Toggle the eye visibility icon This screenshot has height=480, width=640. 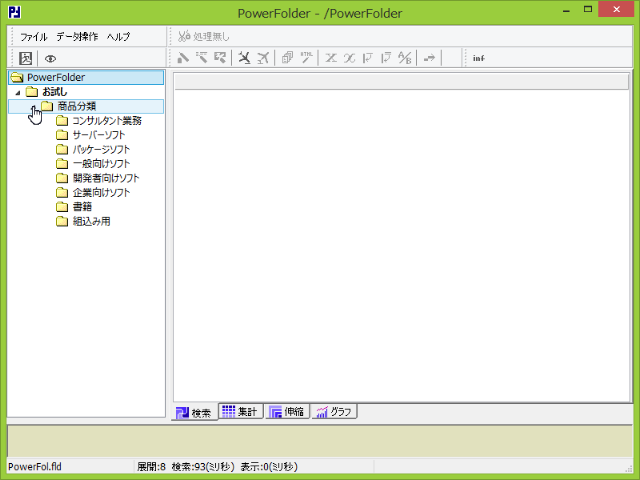coord(50,59)
